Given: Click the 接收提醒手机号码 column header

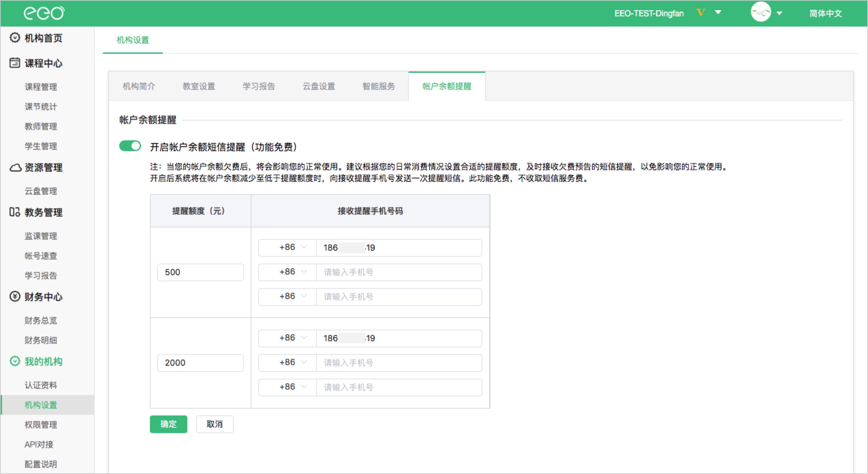Looking at the screenshot, I should pos(370,211).
